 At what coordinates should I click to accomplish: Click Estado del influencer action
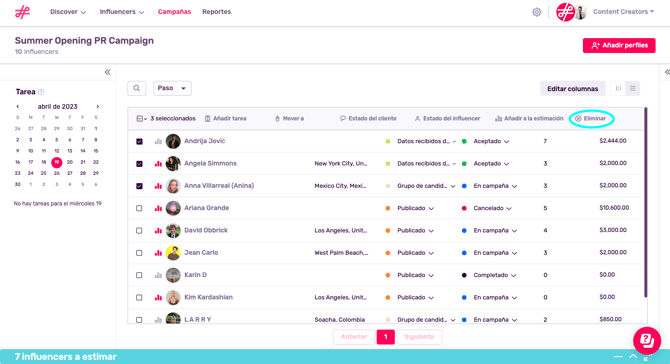click(447, 118)
